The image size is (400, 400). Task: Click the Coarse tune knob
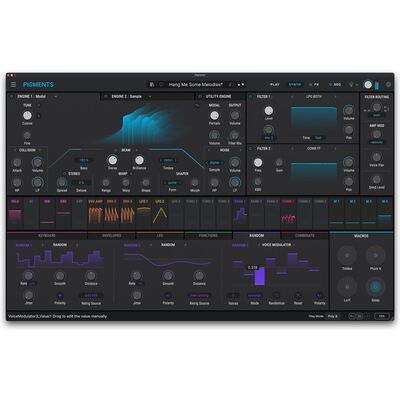[x=27, y=115]
